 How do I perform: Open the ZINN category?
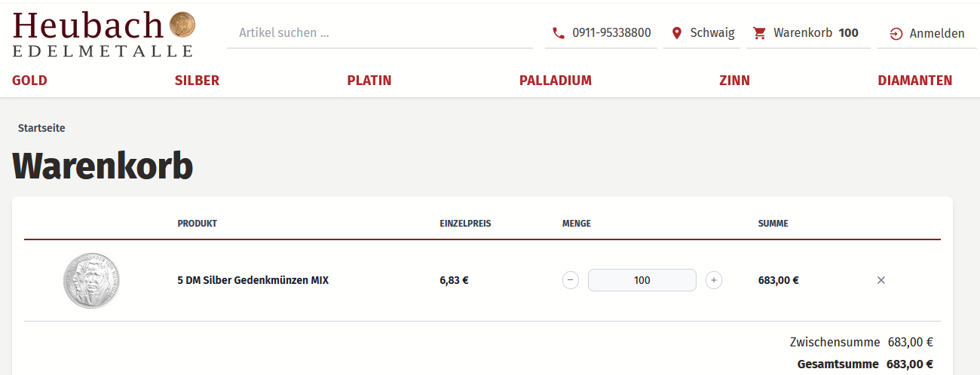tap(734, 81)
